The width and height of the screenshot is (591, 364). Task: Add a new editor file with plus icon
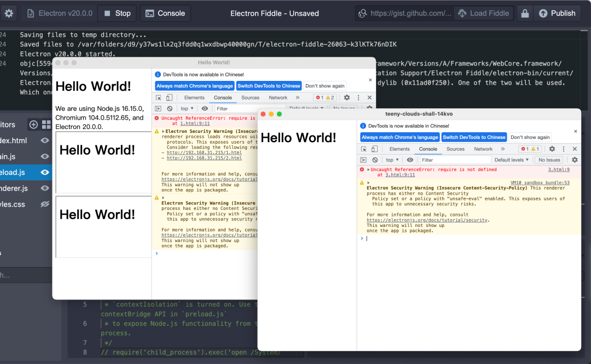pos(33,124)
